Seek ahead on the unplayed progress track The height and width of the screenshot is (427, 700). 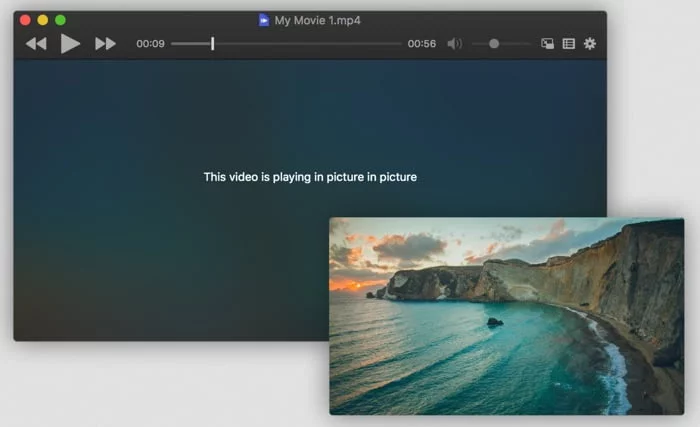(x=308, y=44)
